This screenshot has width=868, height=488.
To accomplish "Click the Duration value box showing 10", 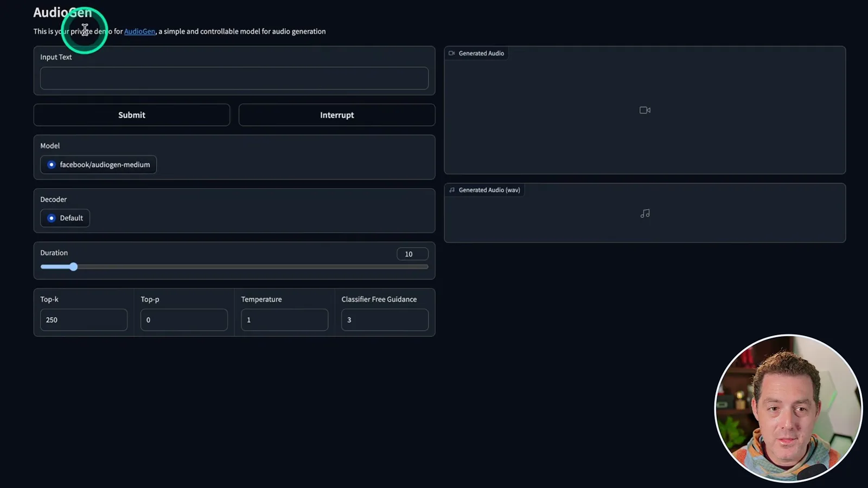I will pos(412,254).
